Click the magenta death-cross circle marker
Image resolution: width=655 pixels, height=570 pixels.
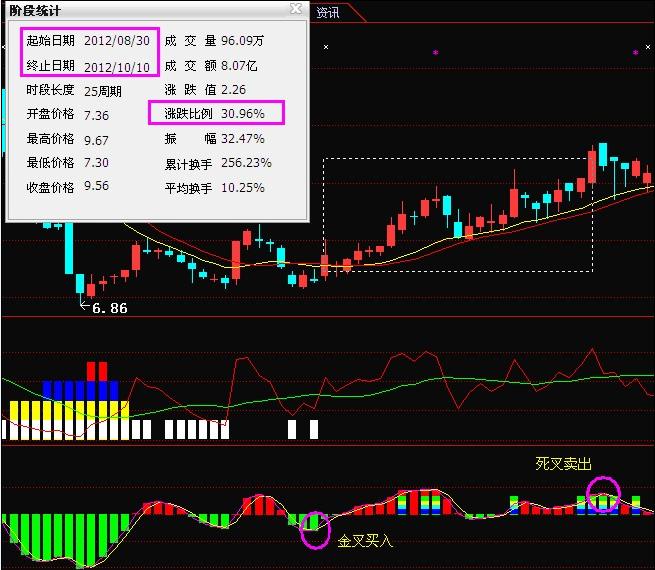pyautogui.click(x=603, y=494)
